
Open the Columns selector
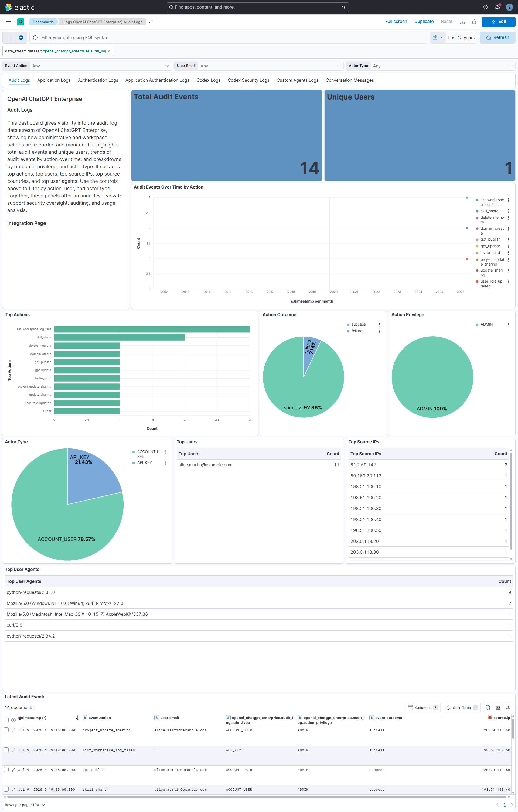click(423, 708)
